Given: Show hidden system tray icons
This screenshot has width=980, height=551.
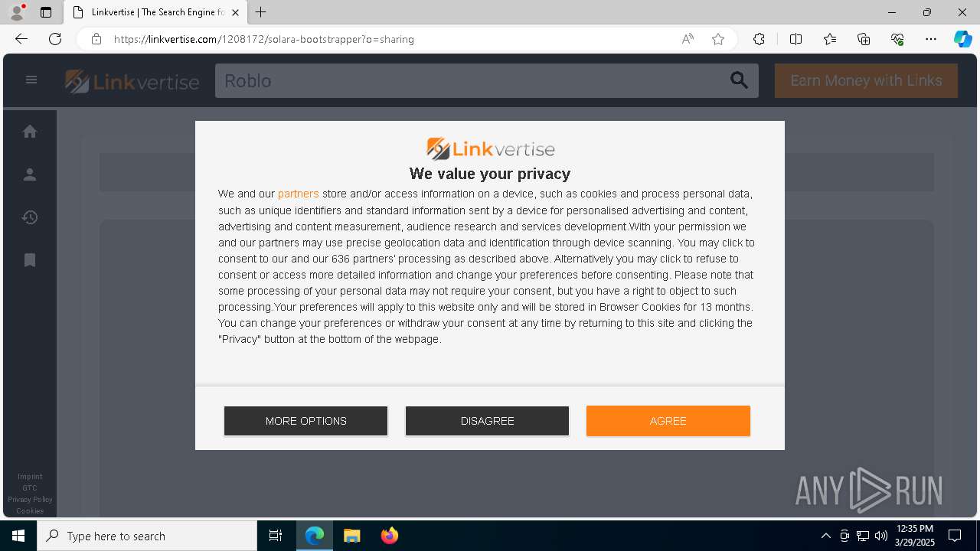Looking at the screenshot, I should tap(825, 536).
